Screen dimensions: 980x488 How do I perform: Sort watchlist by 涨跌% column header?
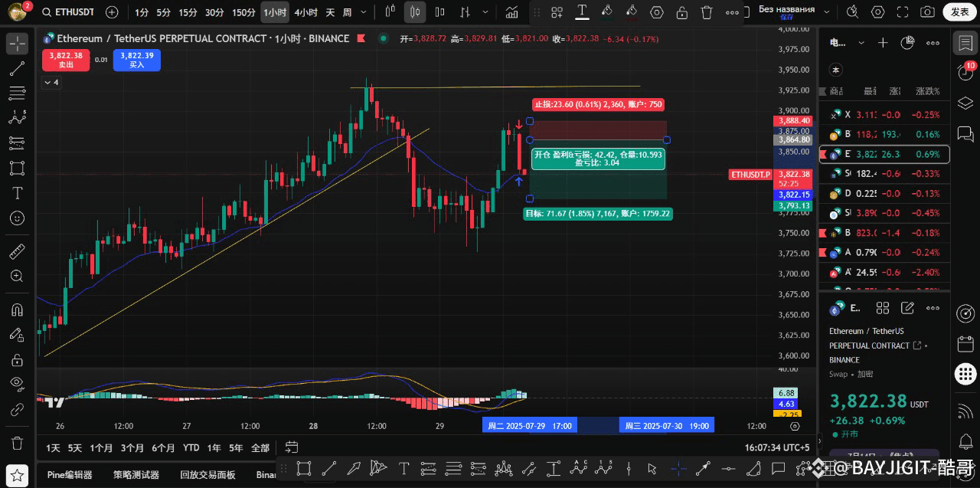click(926, 91)
